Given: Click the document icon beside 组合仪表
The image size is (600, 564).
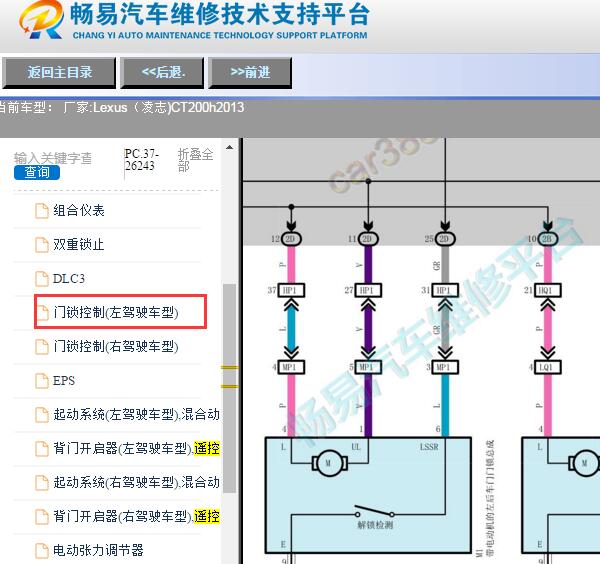Looking at the screenshot, I should click(42, 211).
